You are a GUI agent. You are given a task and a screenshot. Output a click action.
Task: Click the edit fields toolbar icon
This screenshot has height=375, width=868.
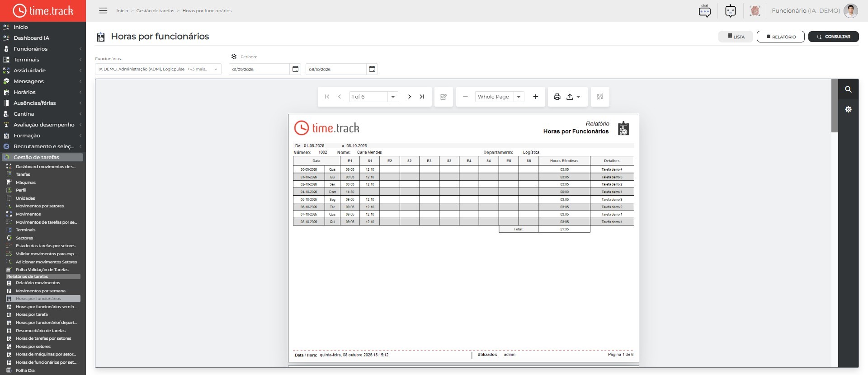(x=443, y=97)
